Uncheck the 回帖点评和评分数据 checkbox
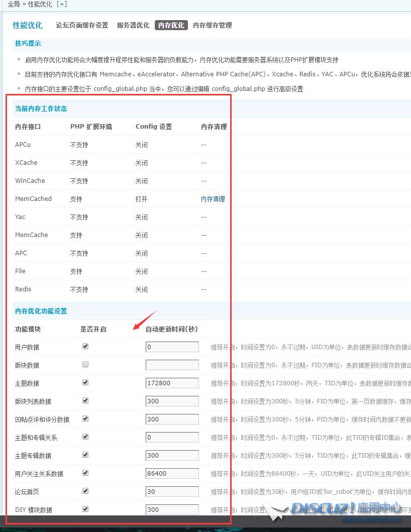The width and height of the screenshot is (411, 532). pyautogui.click(x=85, y=419)
